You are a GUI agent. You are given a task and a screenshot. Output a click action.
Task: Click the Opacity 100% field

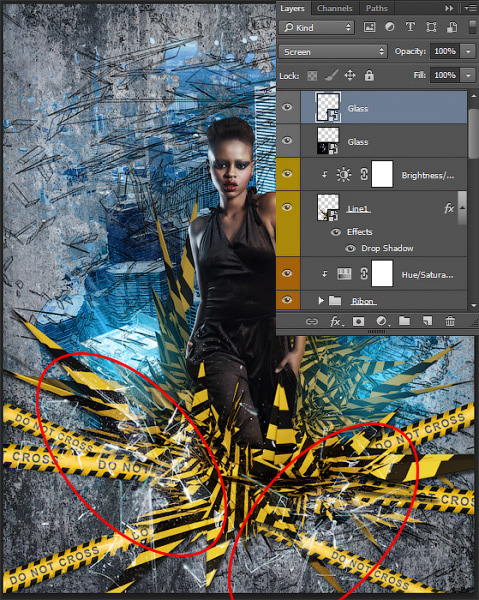tap(445, 51)
